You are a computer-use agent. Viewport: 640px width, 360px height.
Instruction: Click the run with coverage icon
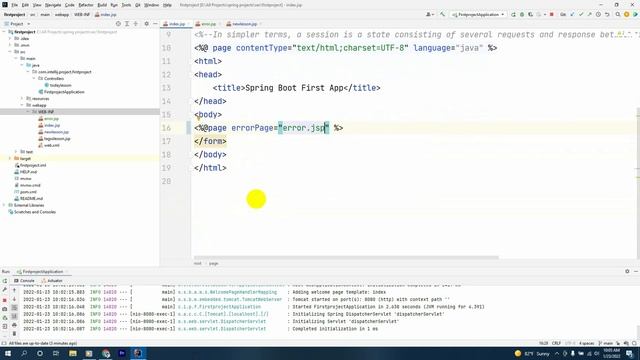(531, 15)
